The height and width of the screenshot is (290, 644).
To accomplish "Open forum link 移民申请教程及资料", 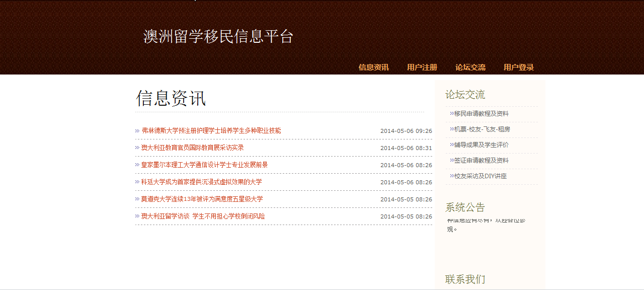I will [x=481, y=114].
